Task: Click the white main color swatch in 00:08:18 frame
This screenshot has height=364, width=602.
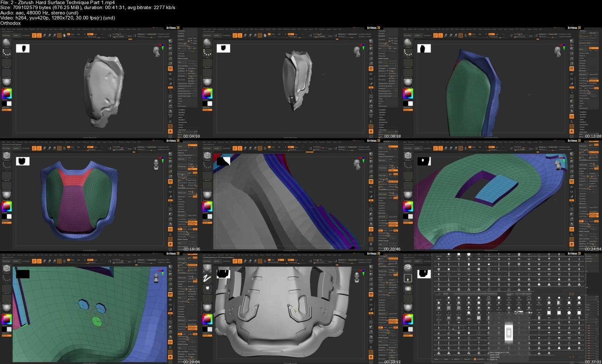Action: click(210, 104)
